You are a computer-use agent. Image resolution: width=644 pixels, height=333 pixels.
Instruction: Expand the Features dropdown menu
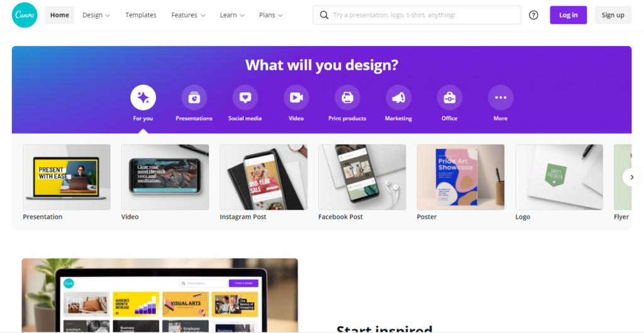tap(188, 15)
